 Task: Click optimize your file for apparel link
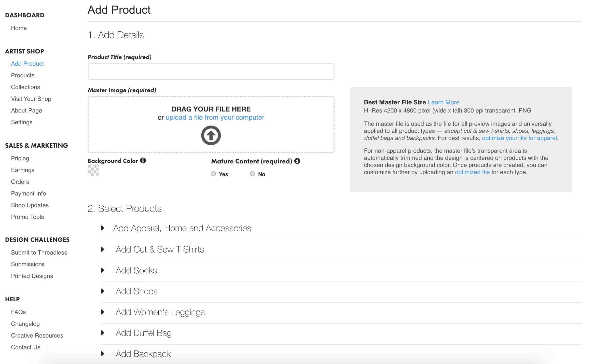pyautogui.click(x=519, y=138)
